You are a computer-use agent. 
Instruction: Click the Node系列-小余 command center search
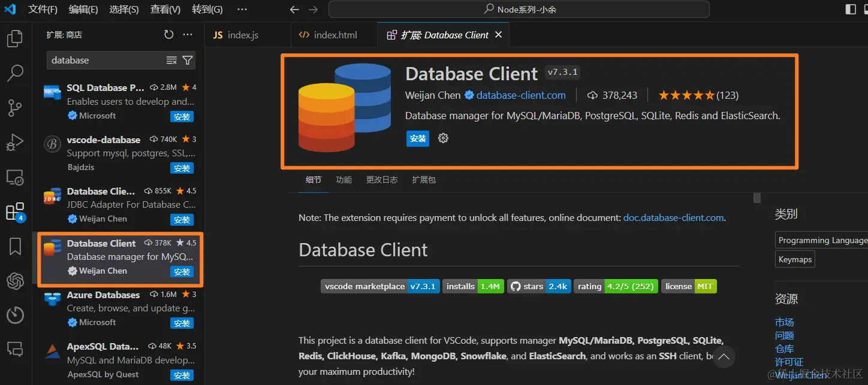tap(519, 10)
